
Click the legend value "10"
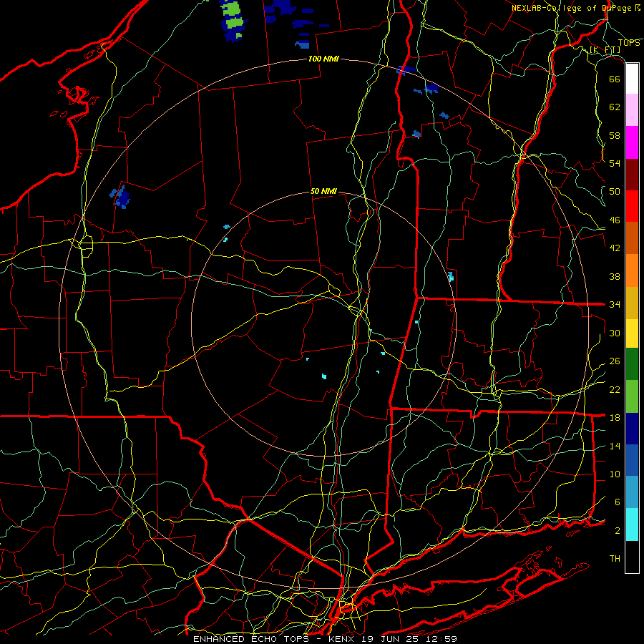click(x=615, y=474)
